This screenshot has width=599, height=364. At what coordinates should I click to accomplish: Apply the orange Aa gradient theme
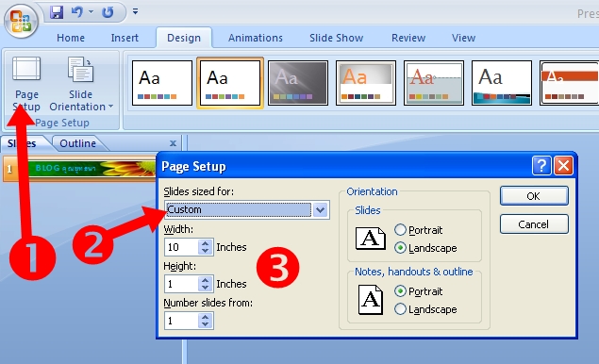366,83
